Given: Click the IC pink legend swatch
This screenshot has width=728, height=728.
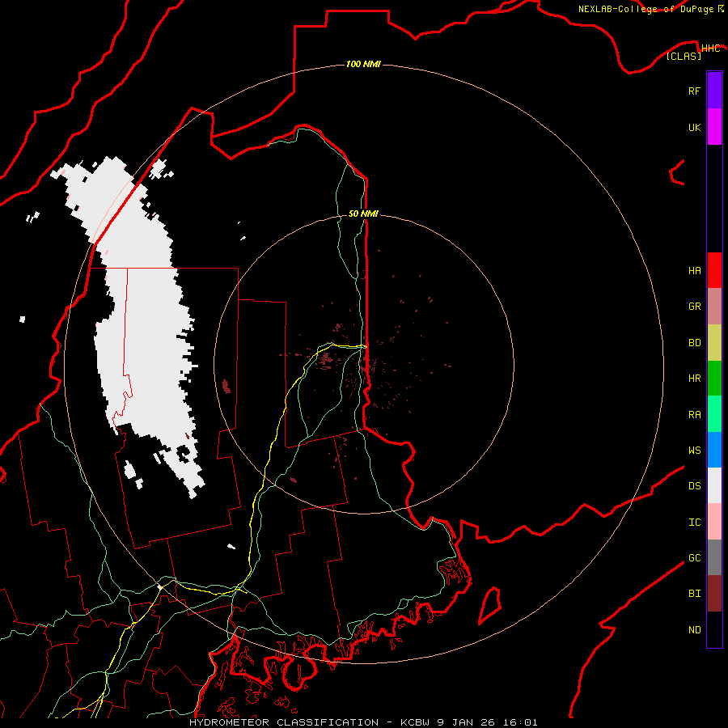Looking at the screenshot, I should pos(714,522).
